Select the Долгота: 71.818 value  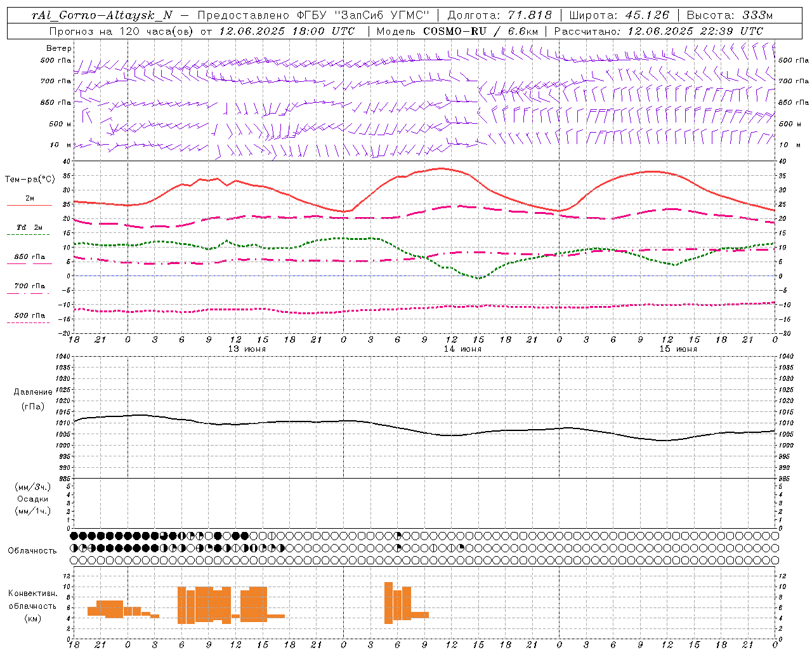pyautogui.click(x=500, y=15)
